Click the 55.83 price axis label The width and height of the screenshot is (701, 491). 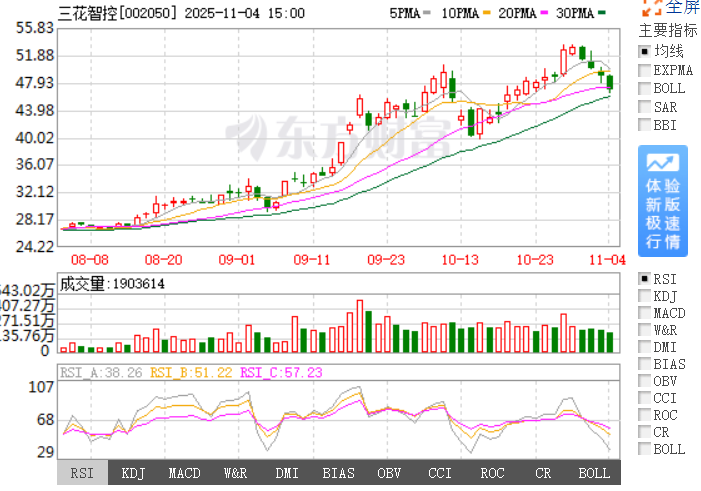34,28
